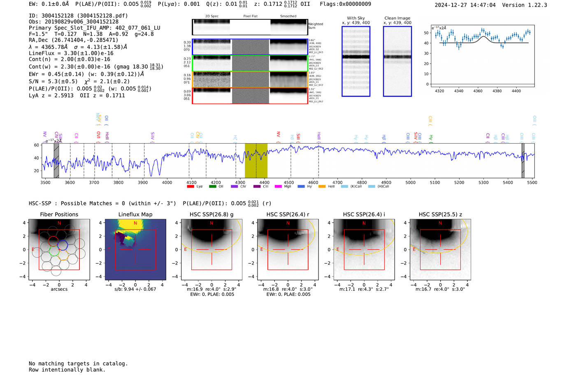Click the 2024-12-27 14:47:04 timestamp
This screenshot has width=576, height=392.
(465, 5)
